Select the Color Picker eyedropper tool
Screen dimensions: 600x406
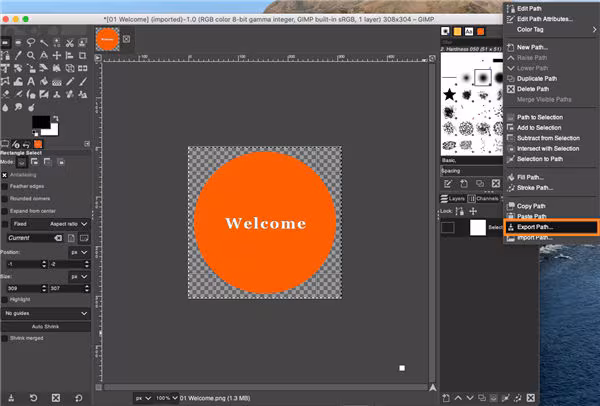coord(18,55)
